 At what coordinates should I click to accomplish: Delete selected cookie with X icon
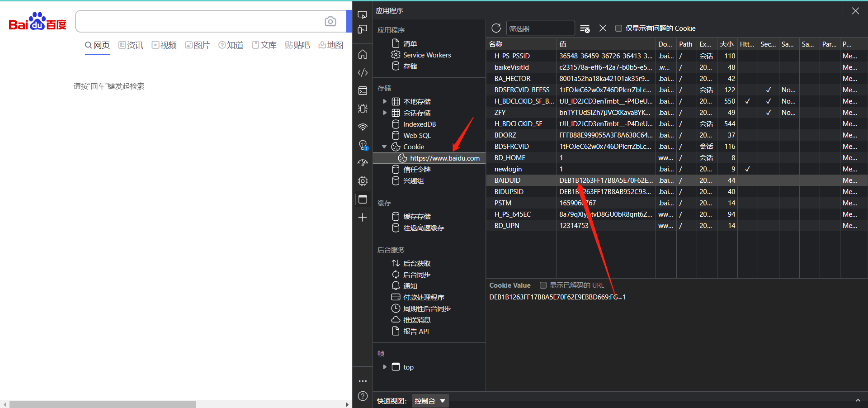tap(603, 28)
